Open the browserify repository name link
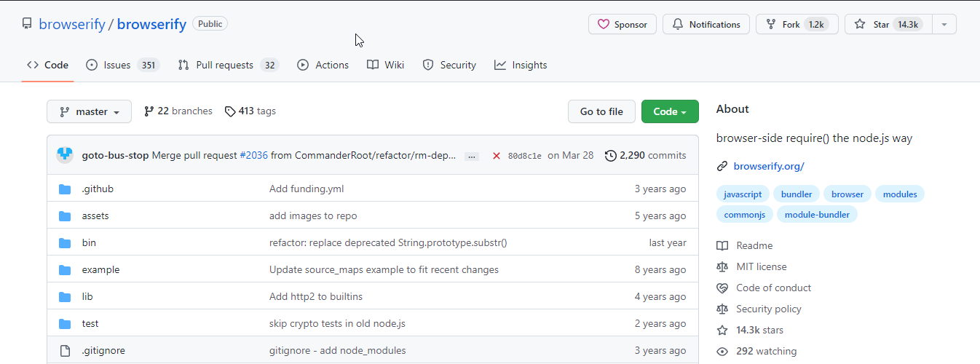The width and height of the screenshot is (980, 364). [x=151, y=24]
